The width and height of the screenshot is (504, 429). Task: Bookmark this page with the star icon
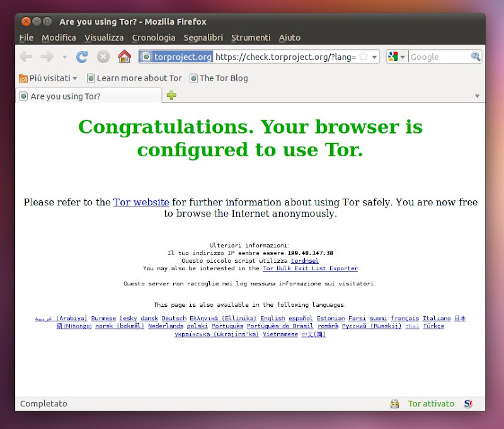[364, 57]
